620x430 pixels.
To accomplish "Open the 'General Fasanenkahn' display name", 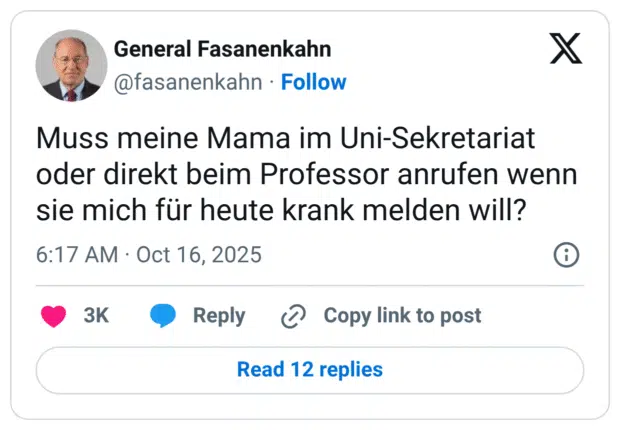I will coord(222,49).
